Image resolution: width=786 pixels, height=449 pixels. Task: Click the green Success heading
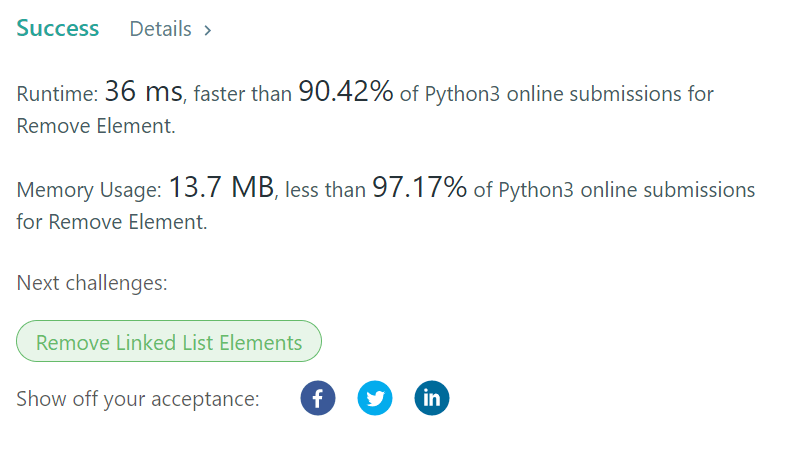click(x=58, y=28)
